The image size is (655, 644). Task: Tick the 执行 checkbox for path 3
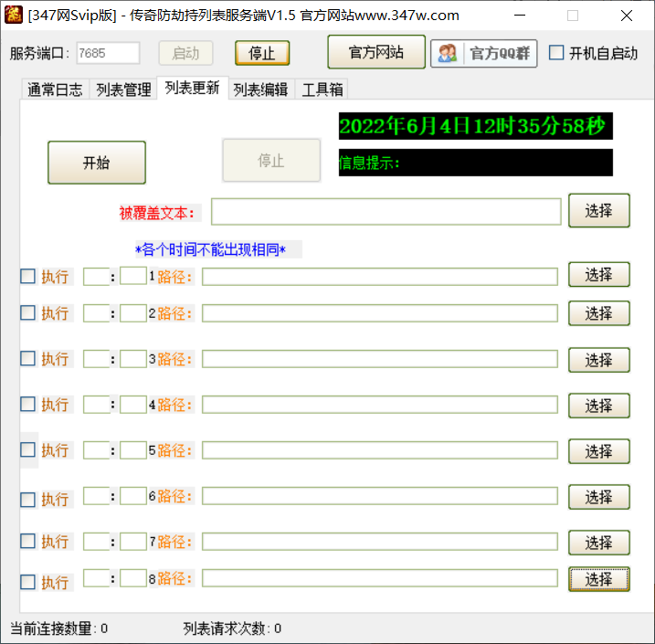point(28,358)
